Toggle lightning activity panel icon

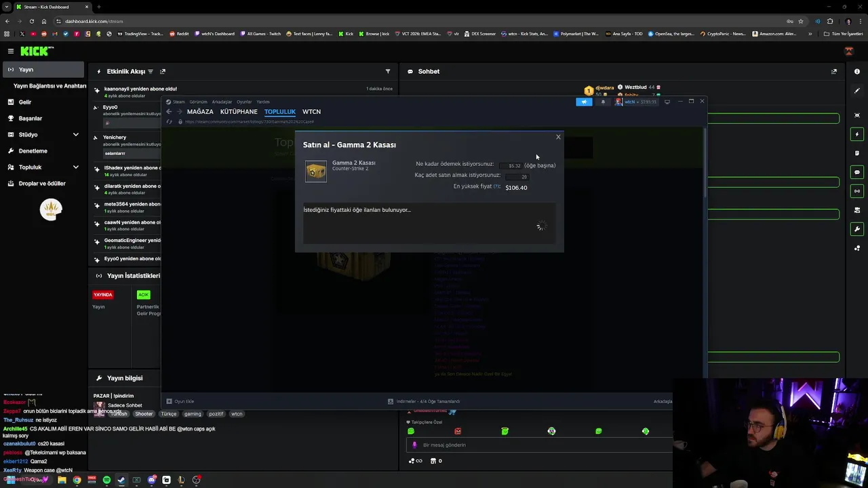click(x=857, y=134)
